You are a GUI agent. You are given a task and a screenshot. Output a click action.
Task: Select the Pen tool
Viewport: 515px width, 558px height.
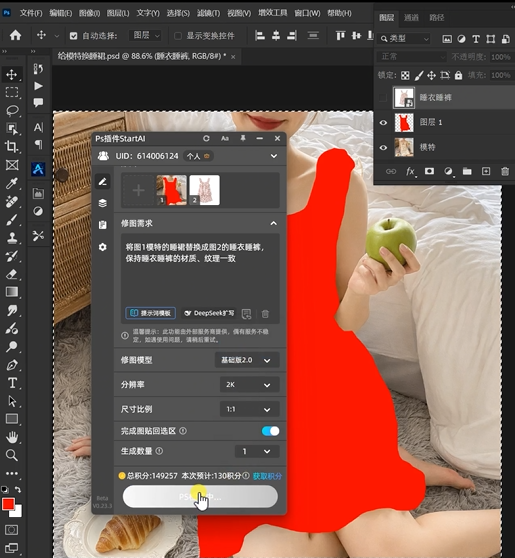click(x=12, y=365)
